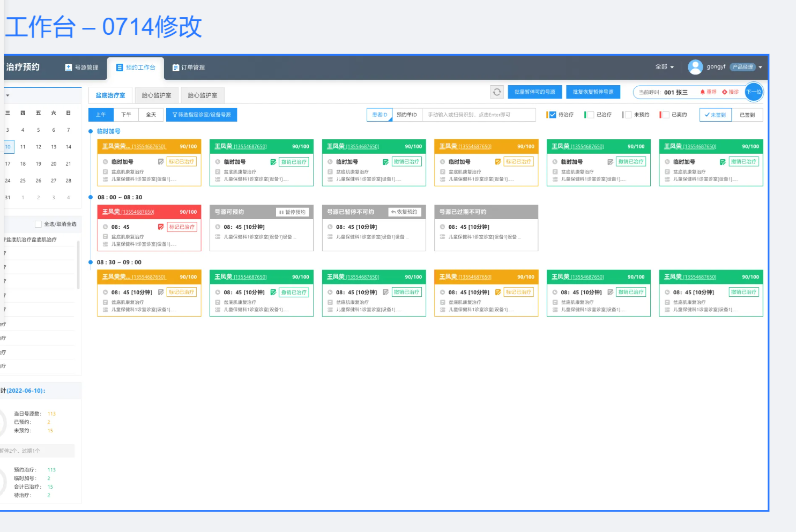
Task: Uncheck the 待治疗 checkbox
Action: click(x=553, y=115)
